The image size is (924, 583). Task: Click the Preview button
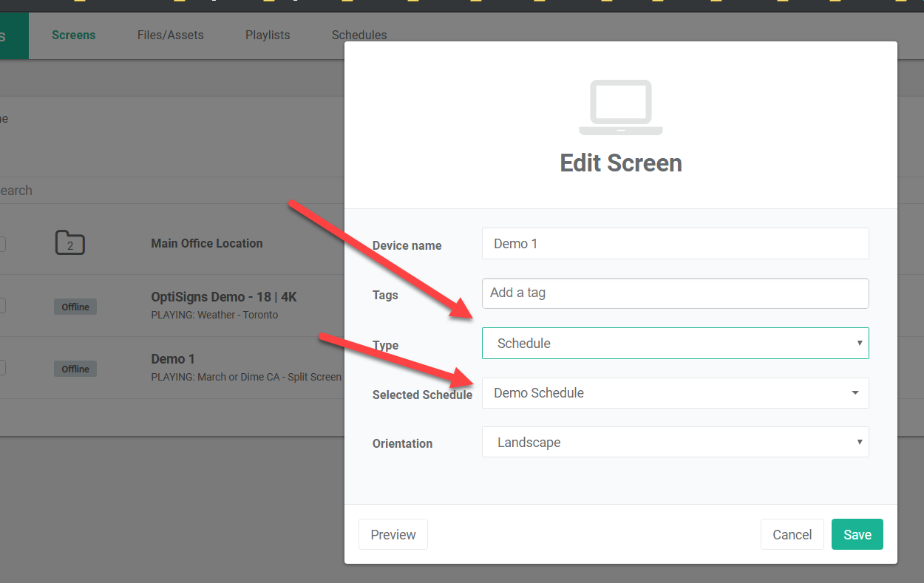coord(393,533)
